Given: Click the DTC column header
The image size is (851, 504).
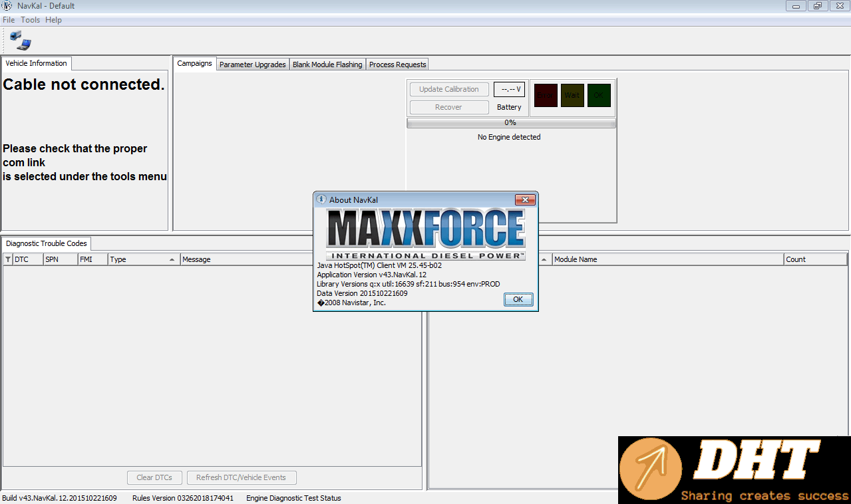Looking at the screenshot, I should (28, 259).
